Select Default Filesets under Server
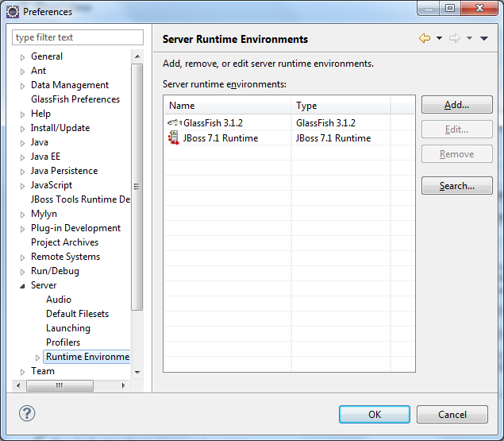 click(x=77, y=314)
